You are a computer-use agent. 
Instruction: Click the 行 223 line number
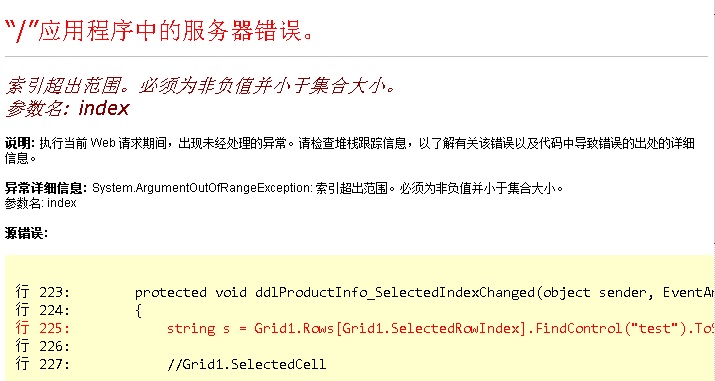point(42,292)
